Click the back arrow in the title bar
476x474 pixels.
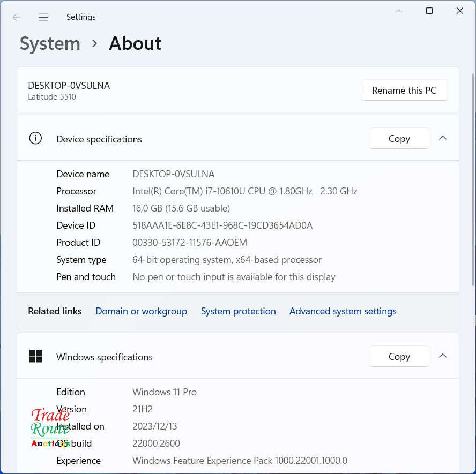pyautogui.click(x=17, y=17)
